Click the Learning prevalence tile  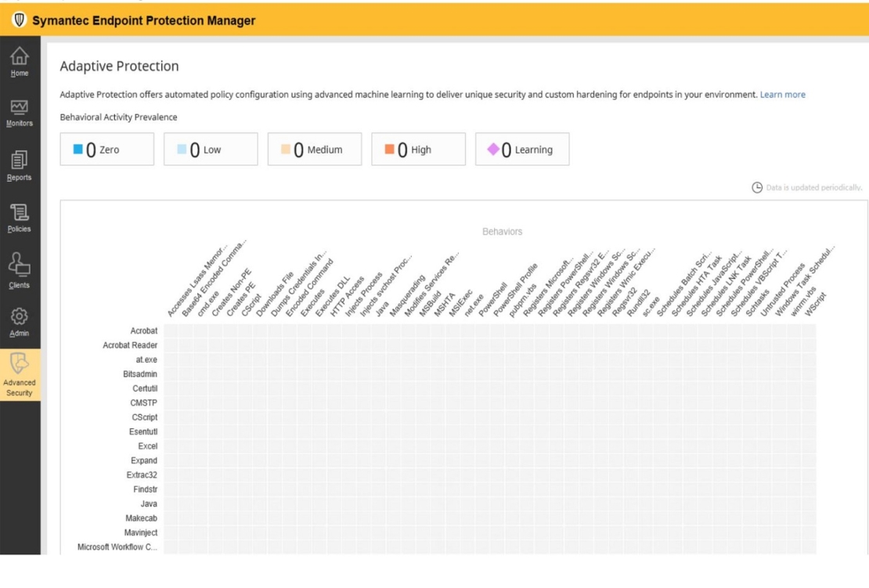point(522,150)
